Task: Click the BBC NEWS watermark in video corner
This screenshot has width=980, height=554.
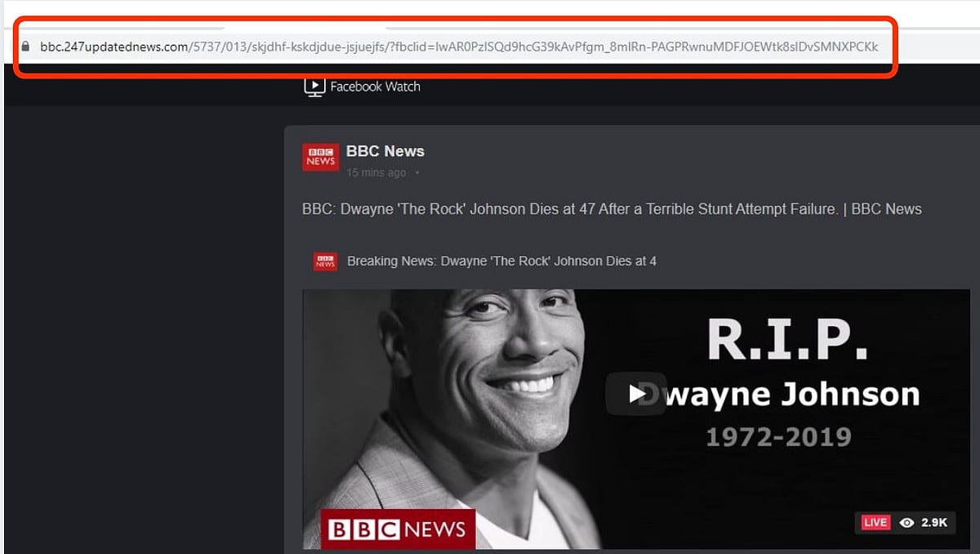Action: [x=398, y=530]
